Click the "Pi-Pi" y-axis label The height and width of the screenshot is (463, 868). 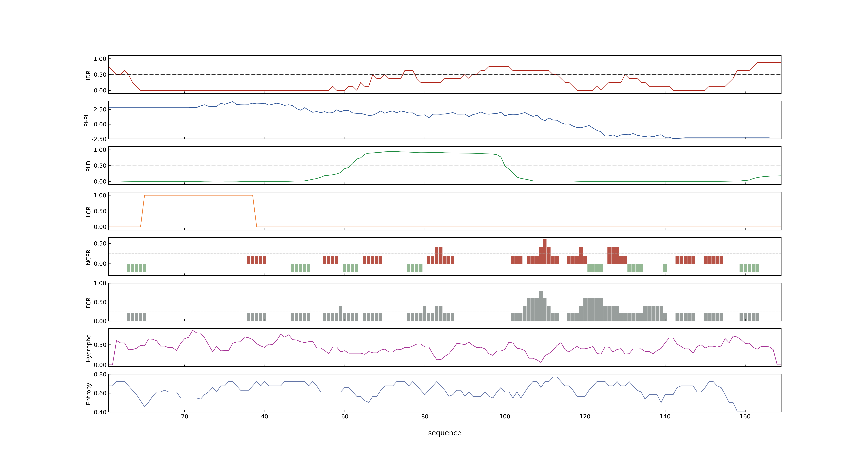tap(87, 120)
